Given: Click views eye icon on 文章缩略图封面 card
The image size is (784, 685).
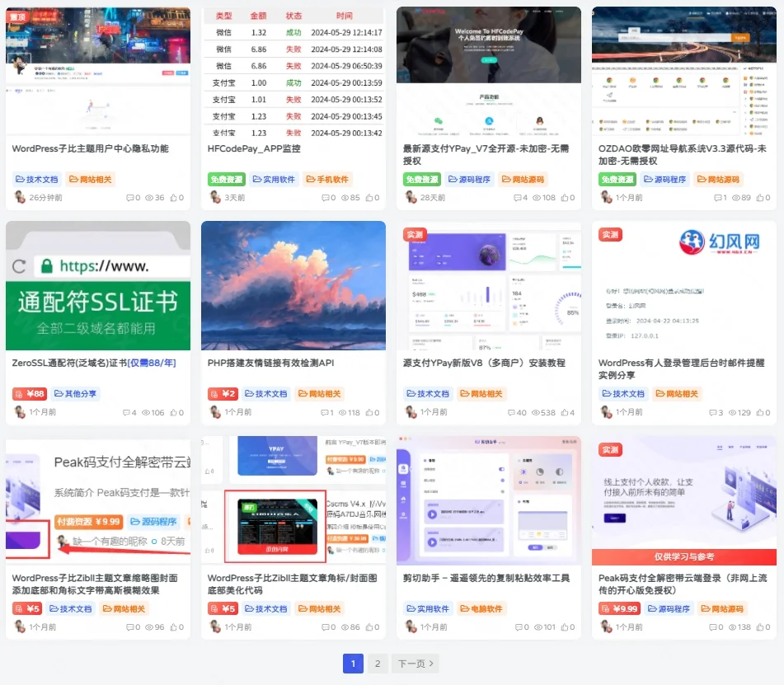Looking at the screenshot, I should (x=149, y=627).
